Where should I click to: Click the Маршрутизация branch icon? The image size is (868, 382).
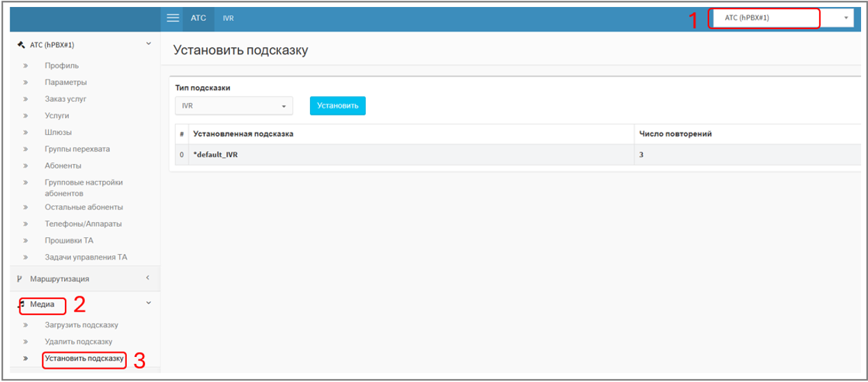point(20,278)
